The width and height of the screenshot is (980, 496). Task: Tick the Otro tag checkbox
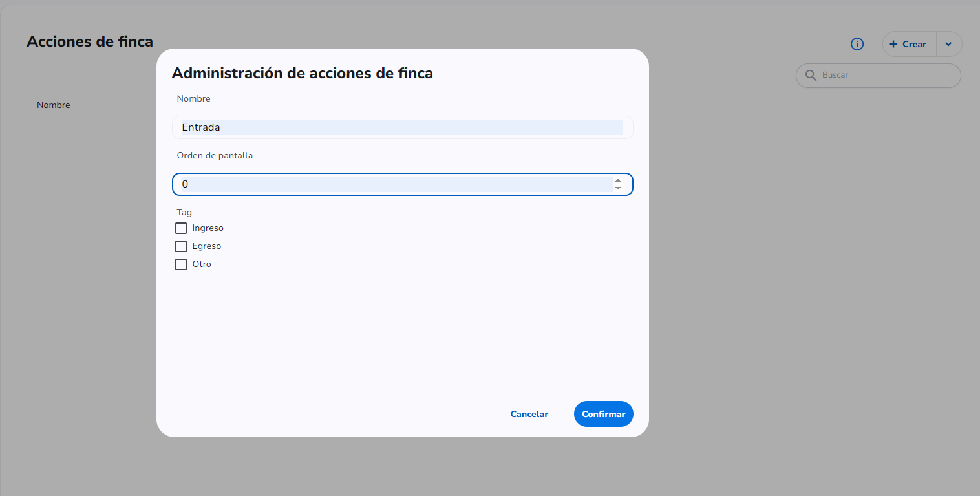pos(181,264)
